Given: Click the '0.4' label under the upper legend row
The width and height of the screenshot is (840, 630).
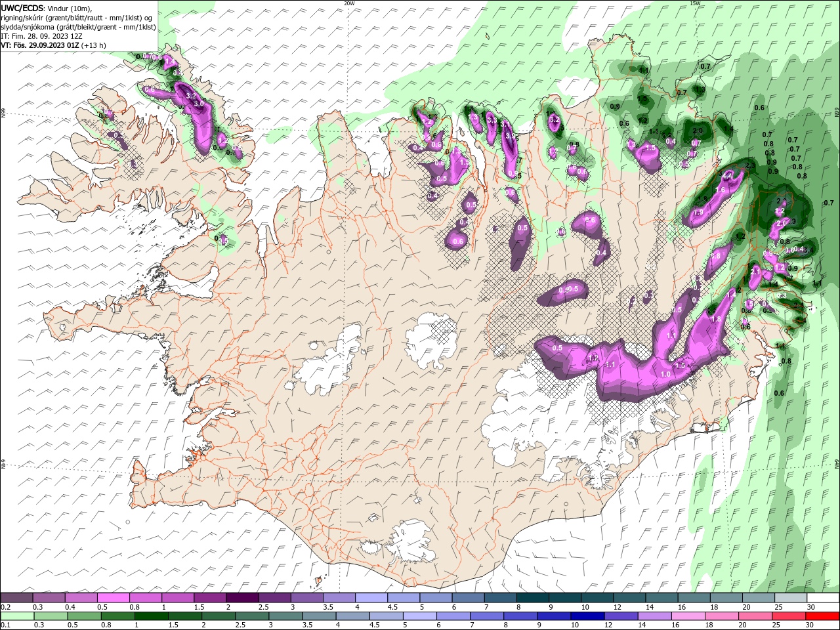Looking at the screenshot, I should 70,607.
